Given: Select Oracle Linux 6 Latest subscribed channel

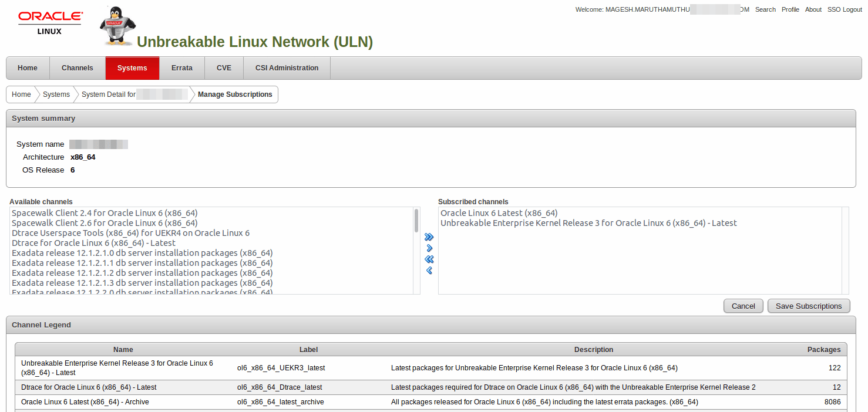Looking at the screenshot, I should [x=499, y=213].
